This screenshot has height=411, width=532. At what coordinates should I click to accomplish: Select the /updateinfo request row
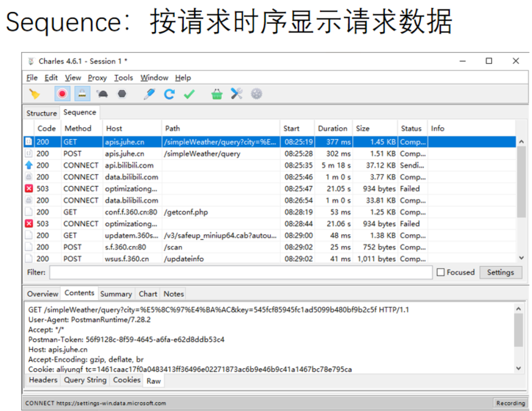pyautogui.click(x=270, y=259)
